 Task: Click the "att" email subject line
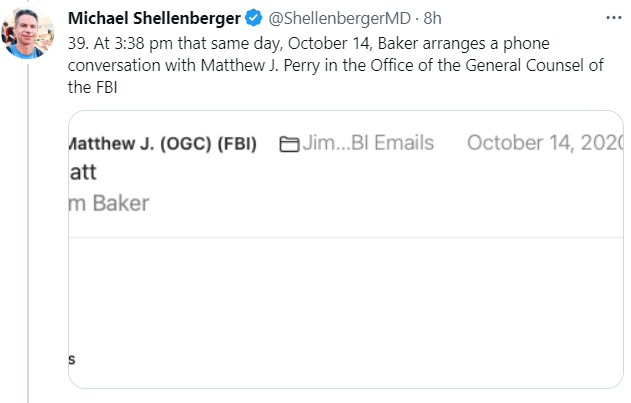click(x=82, y=171)
